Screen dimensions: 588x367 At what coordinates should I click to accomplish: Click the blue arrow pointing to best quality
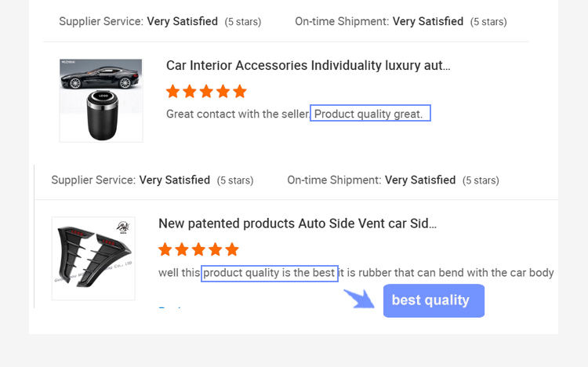[x=360, y=299]
